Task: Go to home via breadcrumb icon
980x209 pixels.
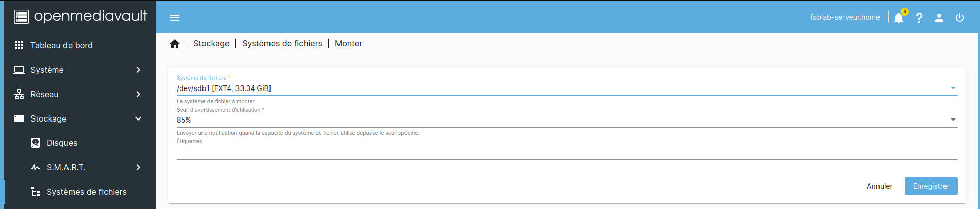Action: point(175,44)
